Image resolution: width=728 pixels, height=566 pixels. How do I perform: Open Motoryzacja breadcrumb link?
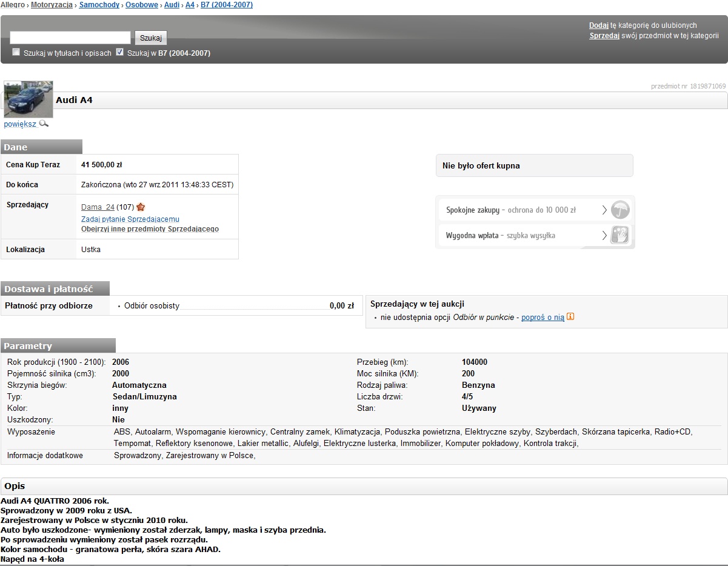click(x=52, y=5)
